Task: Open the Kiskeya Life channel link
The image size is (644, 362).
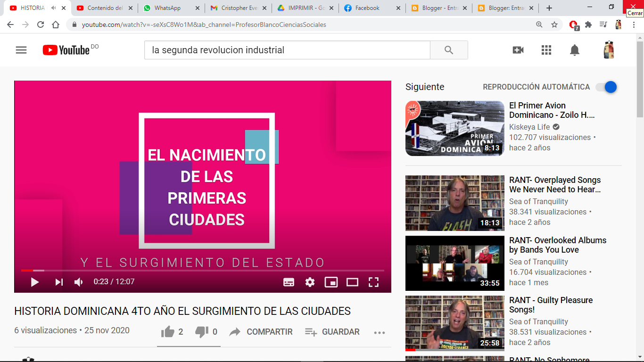Action: click(x=529, y=127)
